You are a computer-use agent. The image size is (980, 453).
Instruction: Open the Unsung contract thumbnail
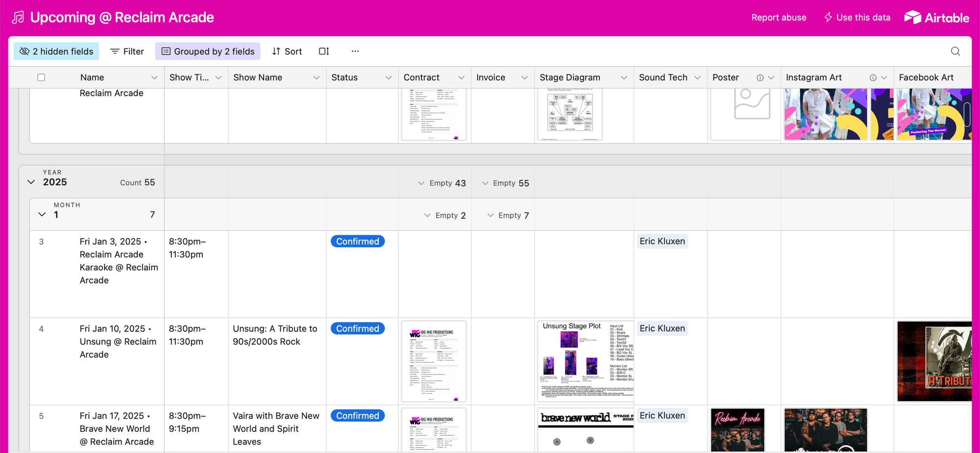pyautogui.click(x=434, y=361)
